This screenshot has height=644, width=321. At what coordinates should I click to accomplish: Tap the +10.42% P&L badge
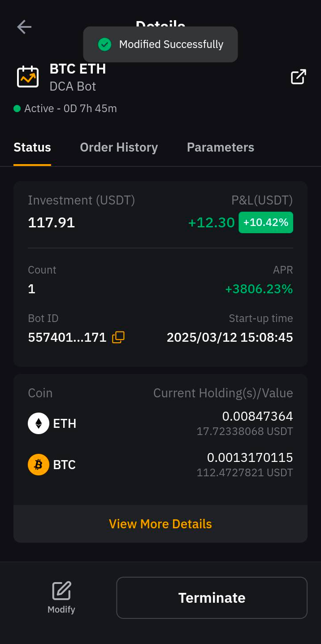(266, 222)
